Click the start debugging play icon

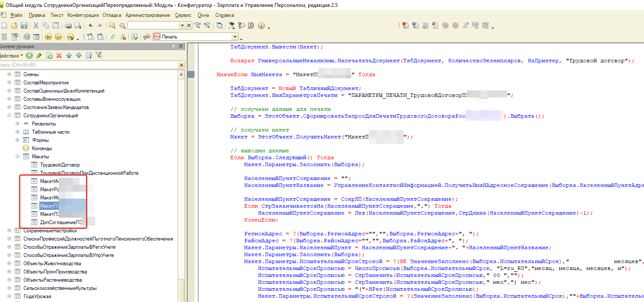coord(48,37)
